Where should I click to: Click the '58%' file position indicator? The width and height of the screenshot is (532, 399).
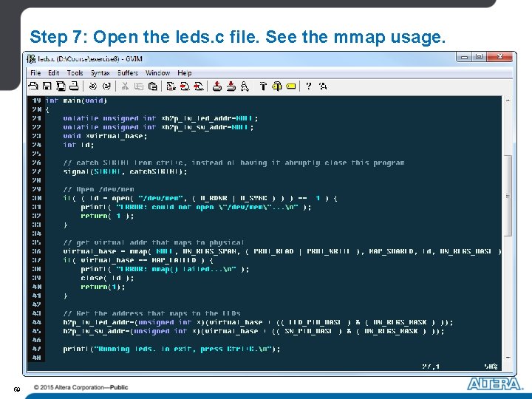coord(491,366)
